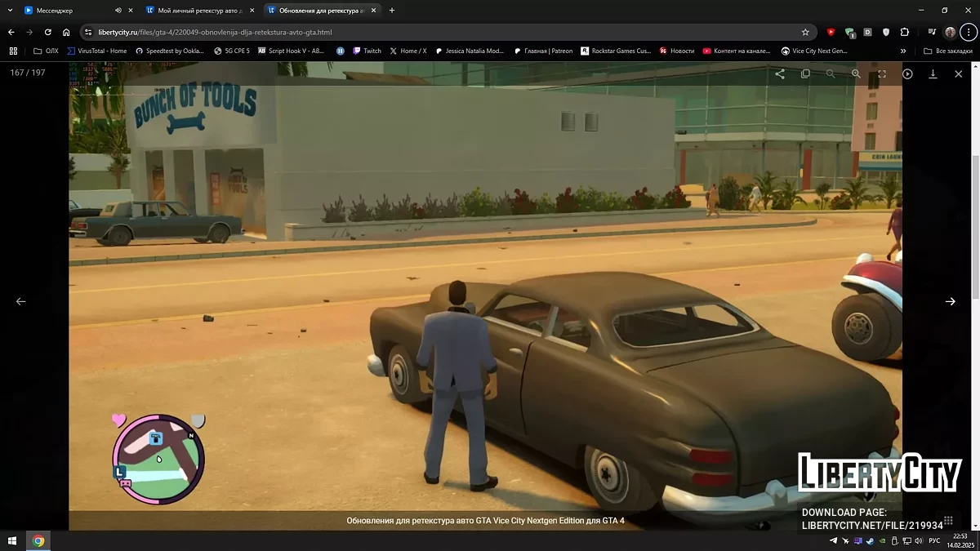Open the Twitch bookmark

366,51
